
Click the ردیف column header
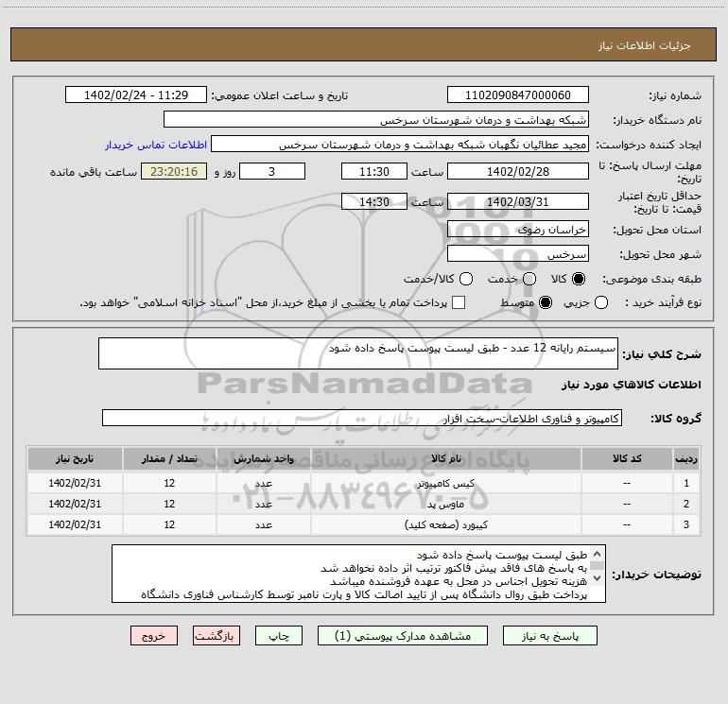686,458
